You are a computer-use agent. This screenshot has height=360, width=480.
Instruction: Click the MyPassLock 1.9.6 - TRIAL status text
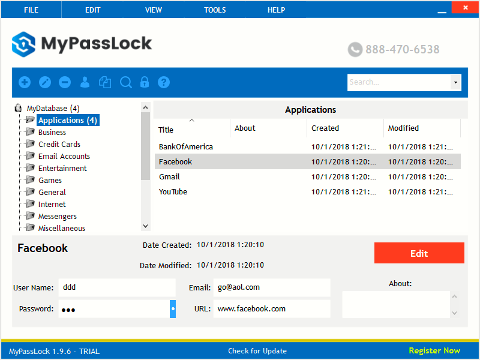[54, 351]
